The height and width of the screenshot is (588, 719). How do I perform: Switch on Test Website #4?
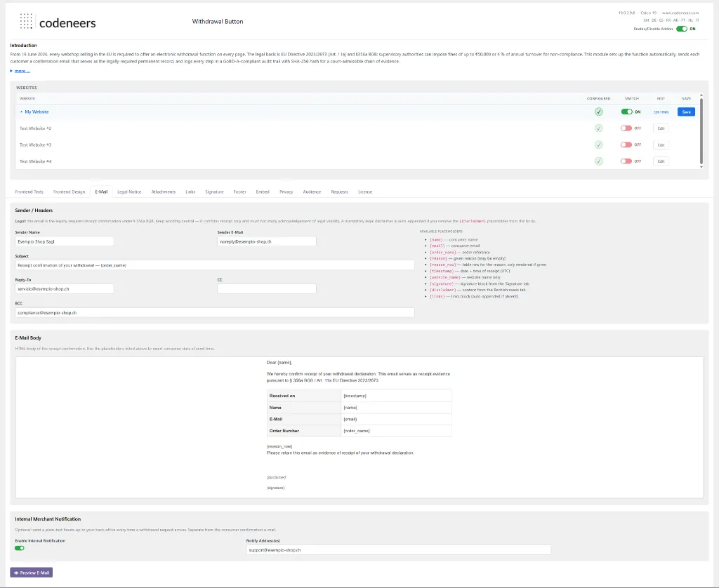pos(626,161)
